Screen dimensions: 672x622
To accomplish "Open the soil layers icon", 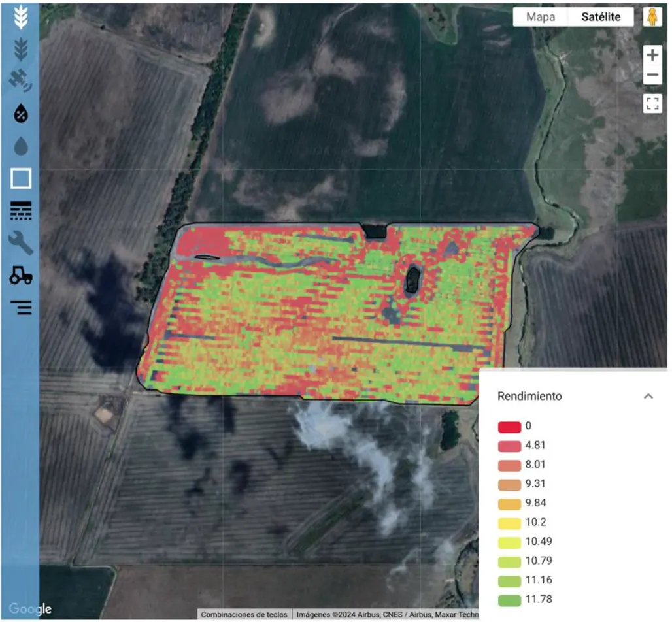I will [x=20, y=211].
